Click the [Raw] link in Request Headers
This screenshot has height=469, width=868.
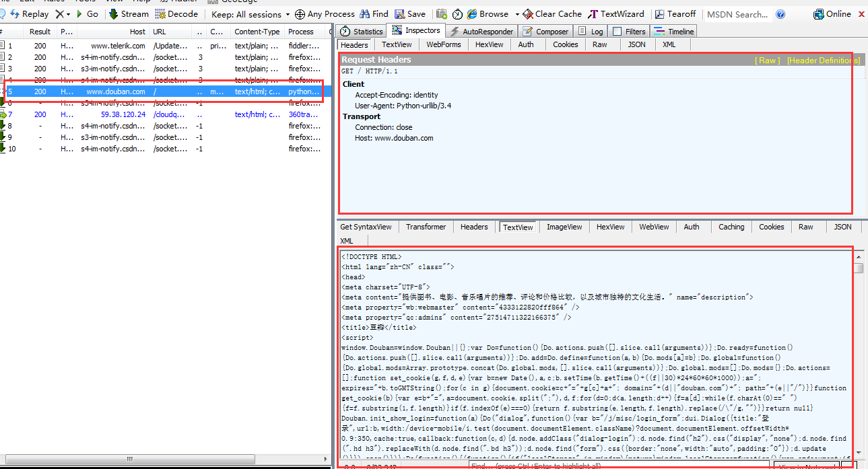point(768,61)
